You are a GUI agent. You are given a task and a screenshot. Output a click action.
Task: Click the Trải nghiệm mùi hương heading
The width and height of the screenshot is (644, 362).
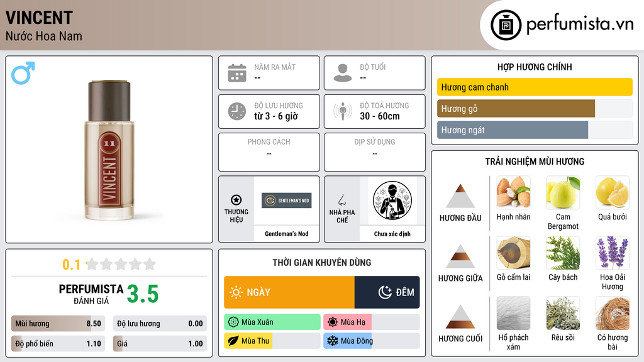535,162
